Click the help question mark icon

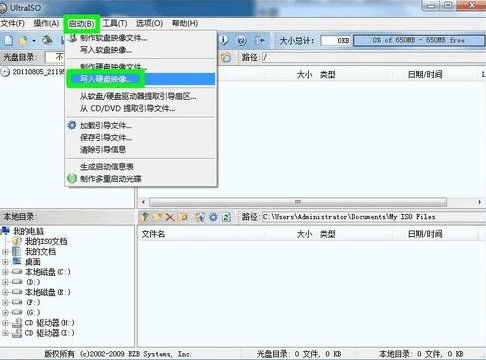click(242, 41)
